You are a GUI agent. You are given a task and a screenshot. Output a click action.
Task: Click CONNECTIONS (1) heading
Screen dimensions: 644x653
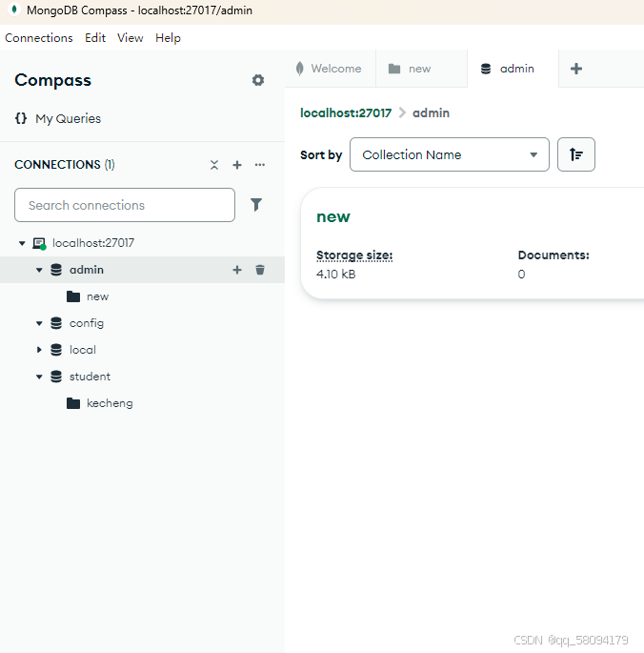[x=65, y=165]
